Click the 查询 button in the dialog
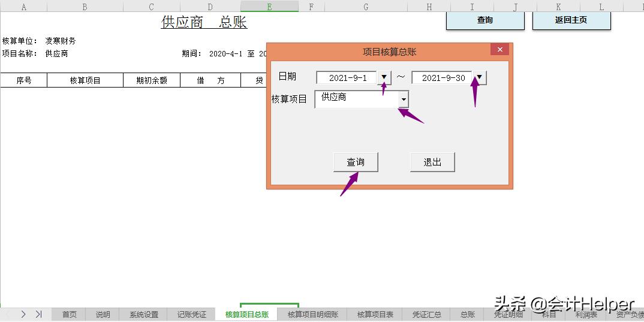The image size is (644, 322). tap(356, 162)
